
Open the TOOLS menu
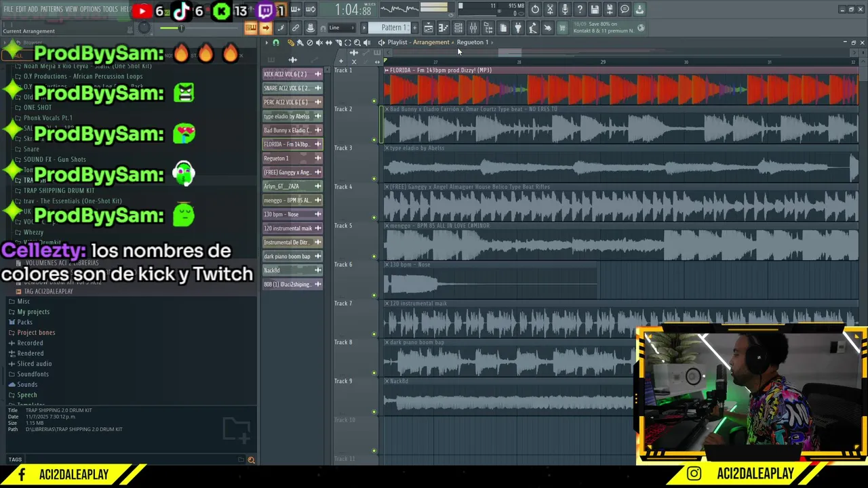pos(110,9)
